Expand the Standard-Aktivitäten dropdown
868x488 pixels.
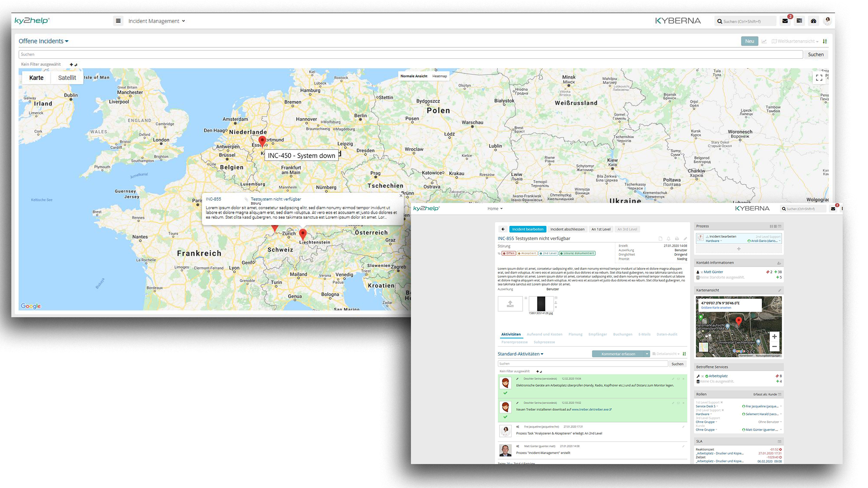[520, 354]
